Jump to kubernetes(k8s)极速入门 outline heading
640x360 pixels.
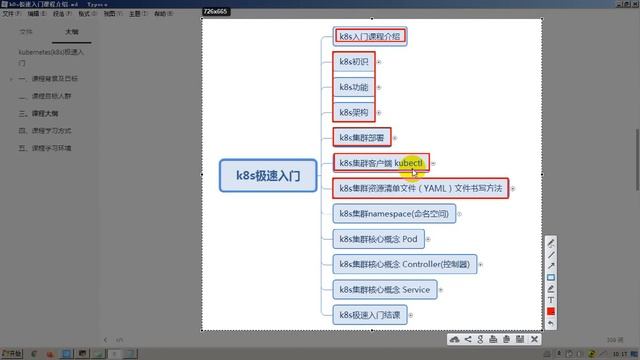[x=51, y=57]
